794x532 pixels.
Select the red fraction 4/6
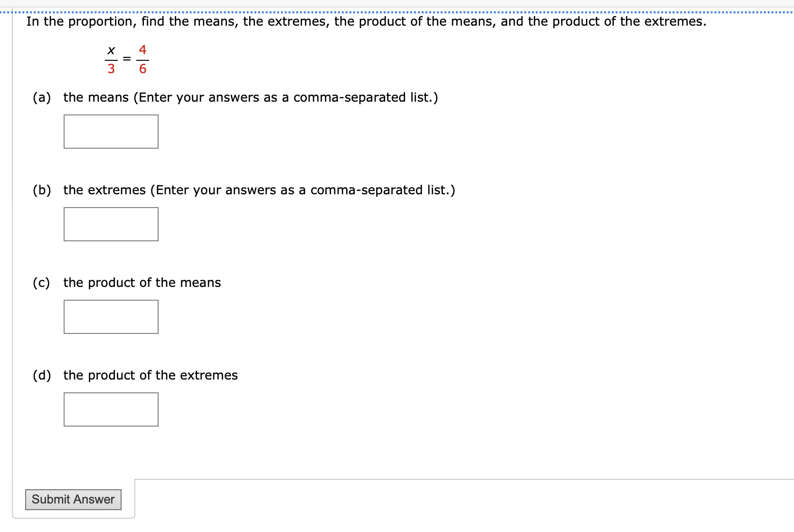pyautogui.click(x=142, y=58)
